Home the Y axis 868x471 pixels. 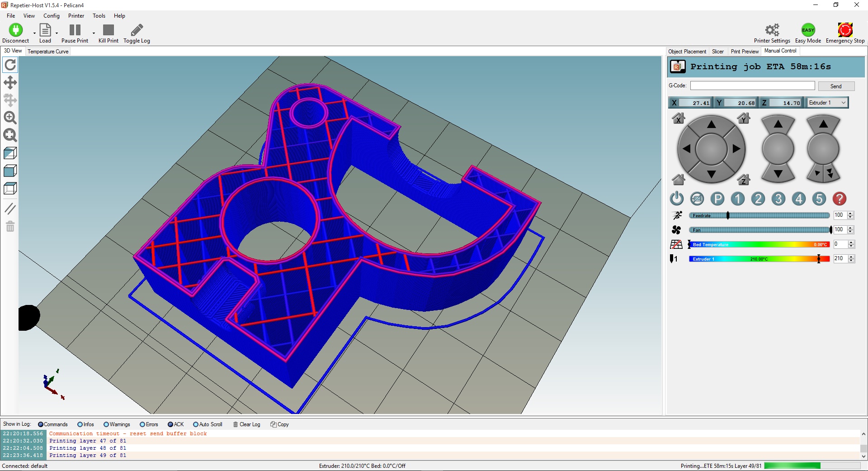(744, 119)
